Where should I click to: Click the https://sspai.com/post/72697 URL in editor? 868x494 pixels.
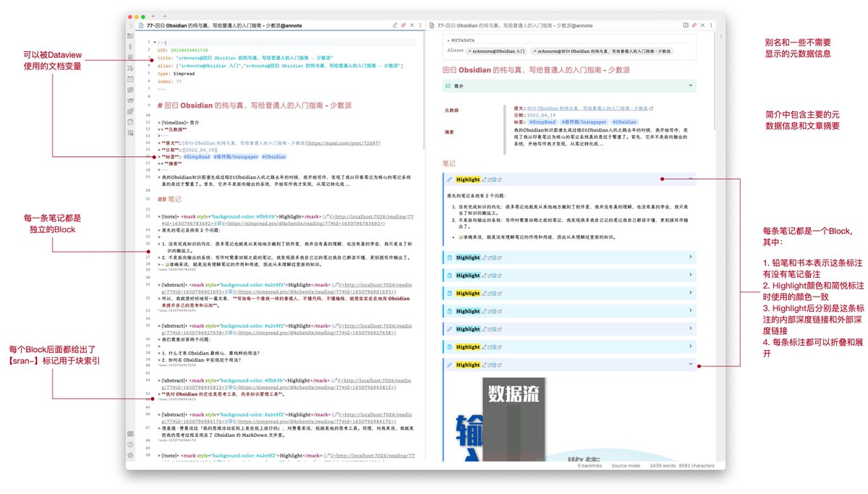[344, 143]
